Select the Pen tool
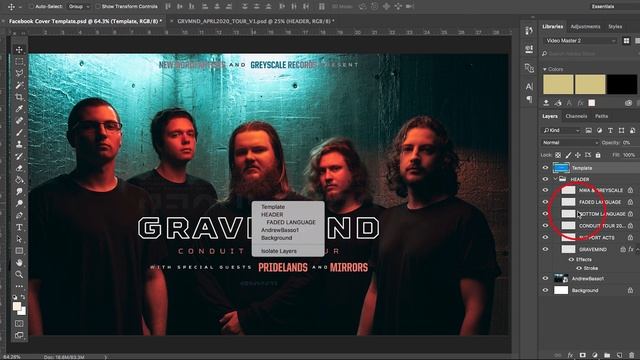This screenshot has height=360, width=640. point(19,216)
